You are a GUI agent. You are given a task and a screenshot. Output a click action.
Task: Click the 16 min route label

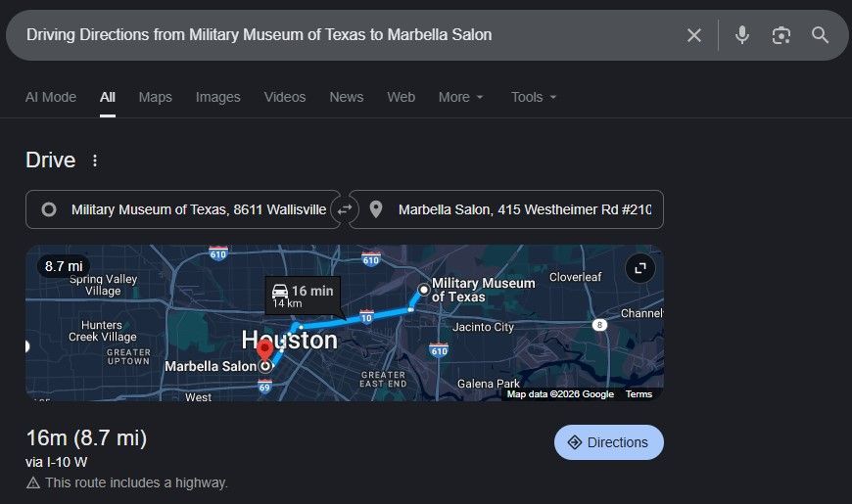303,295
